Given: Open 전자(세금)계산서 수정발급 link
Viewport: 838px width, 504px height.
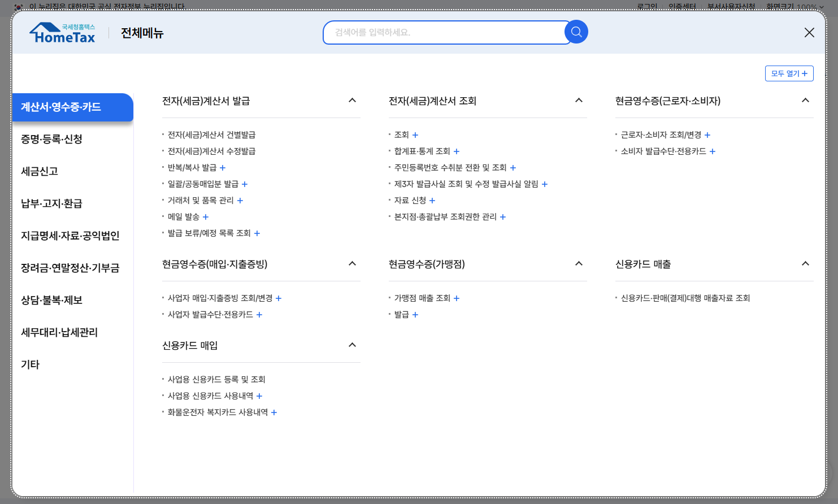Looking at the screenshot, I should click(x=211, y=151).
